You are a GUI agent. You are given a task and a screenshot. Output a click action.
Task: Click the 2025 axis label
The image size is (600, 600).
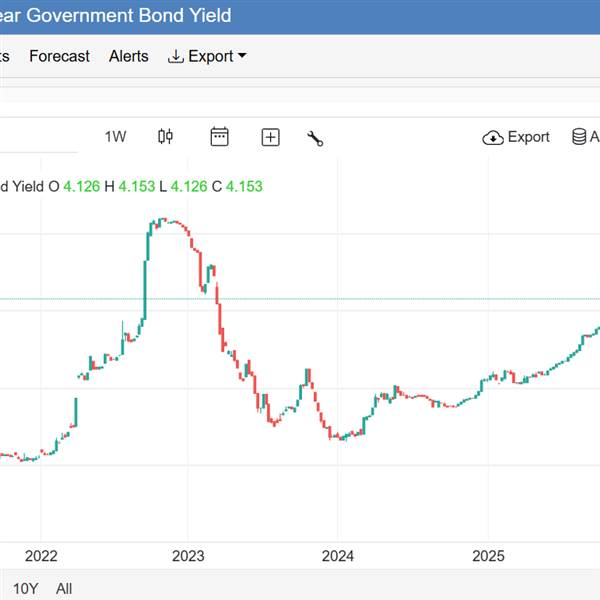(x=488, y=556)
